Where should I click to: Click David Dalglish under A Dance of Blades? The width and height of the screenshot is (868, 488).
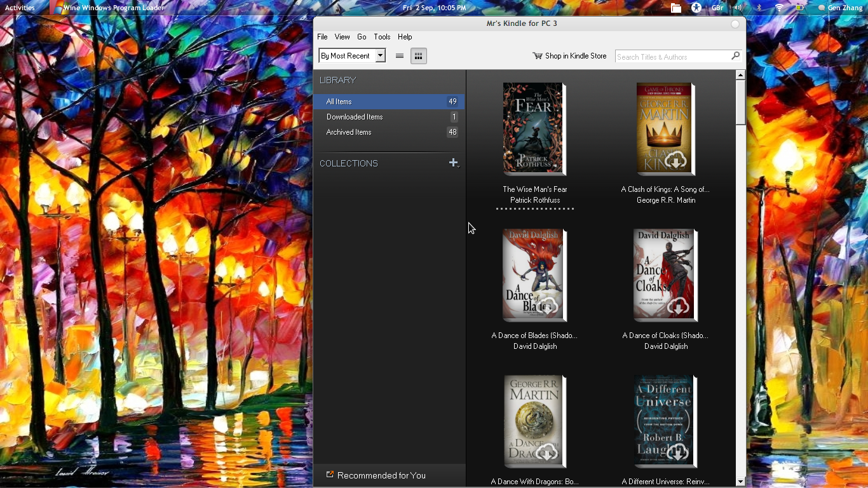coord(535,346)
